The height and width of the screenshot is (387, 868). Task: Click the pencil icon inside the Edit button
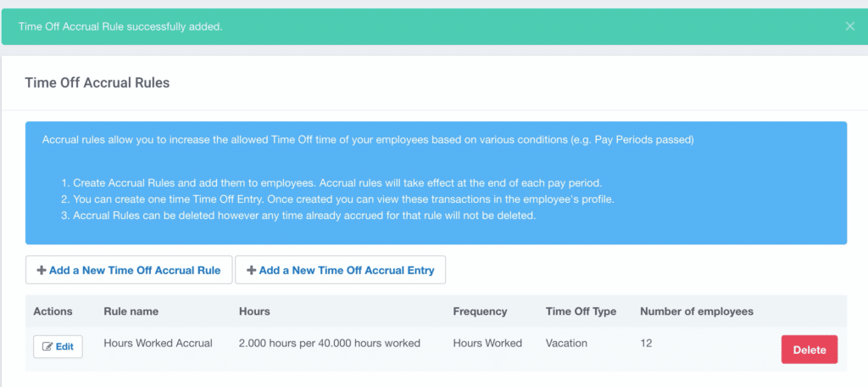click(47, 346)
